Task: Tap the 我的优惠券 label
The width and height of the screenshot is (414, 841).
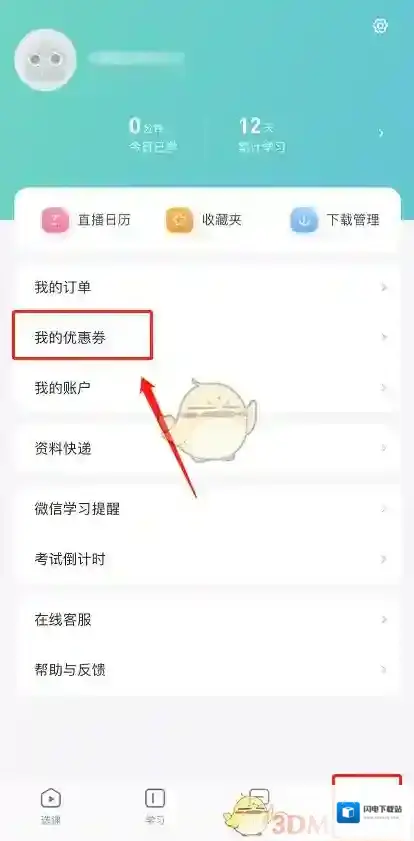Action: tap(70, 338)
